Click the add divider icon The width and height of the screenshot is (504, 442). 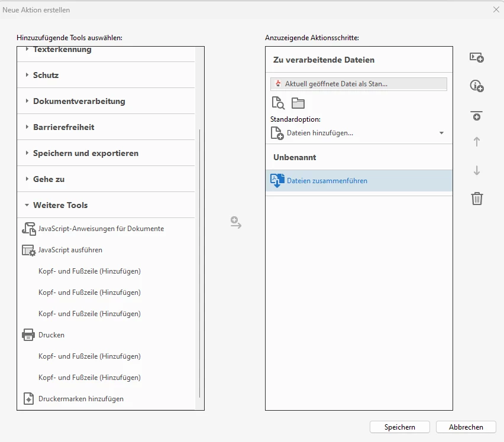(477, 116)
